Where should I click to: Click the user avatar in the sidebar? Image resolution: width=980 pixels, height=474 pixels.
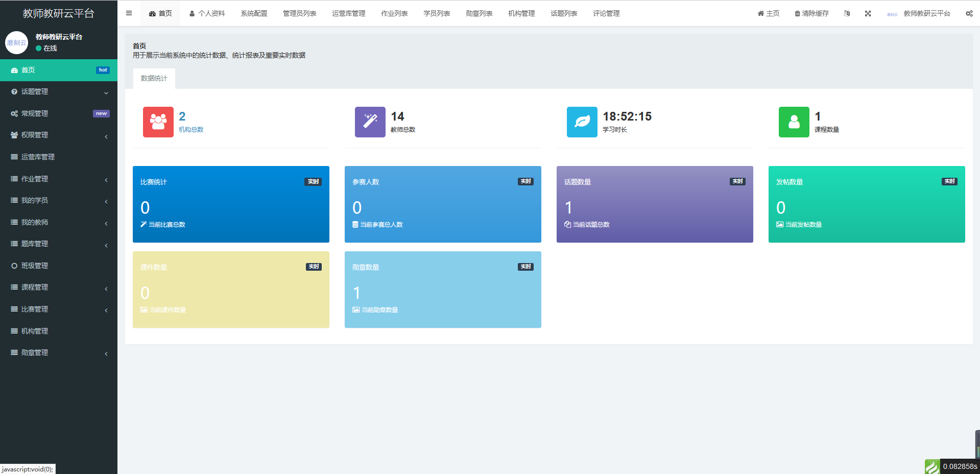click(x=16, y=43)
